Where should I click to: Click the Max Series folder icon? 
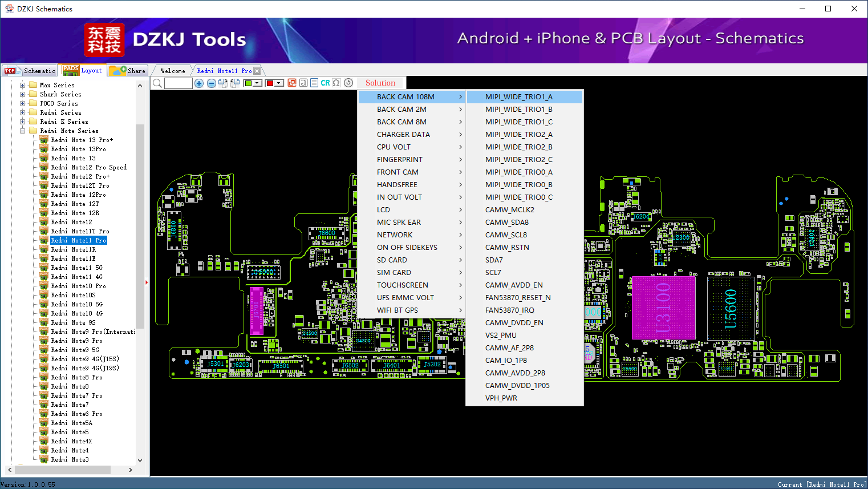[x=34, y=85]
